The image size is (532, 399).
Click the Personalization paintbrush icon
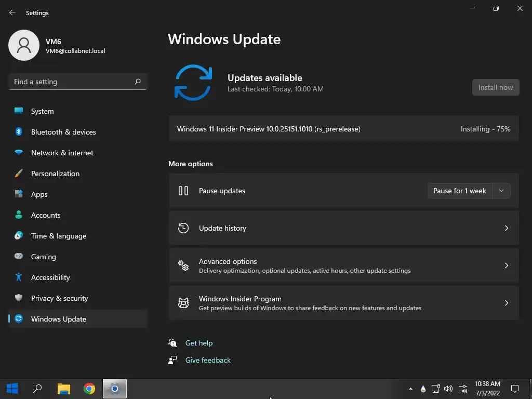tap(19, 174)
